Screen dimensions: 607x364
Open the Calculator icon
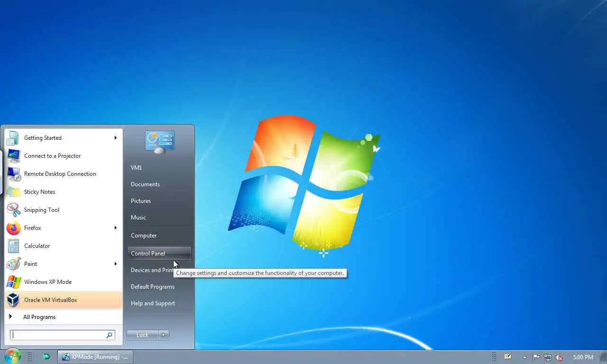point(13,246)
